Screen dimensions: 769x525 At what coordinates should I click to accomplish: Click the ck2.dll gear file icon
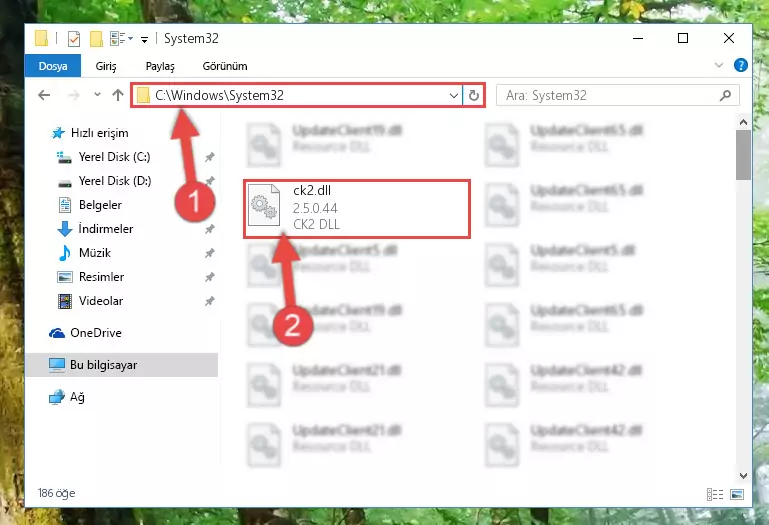[264, 205]
